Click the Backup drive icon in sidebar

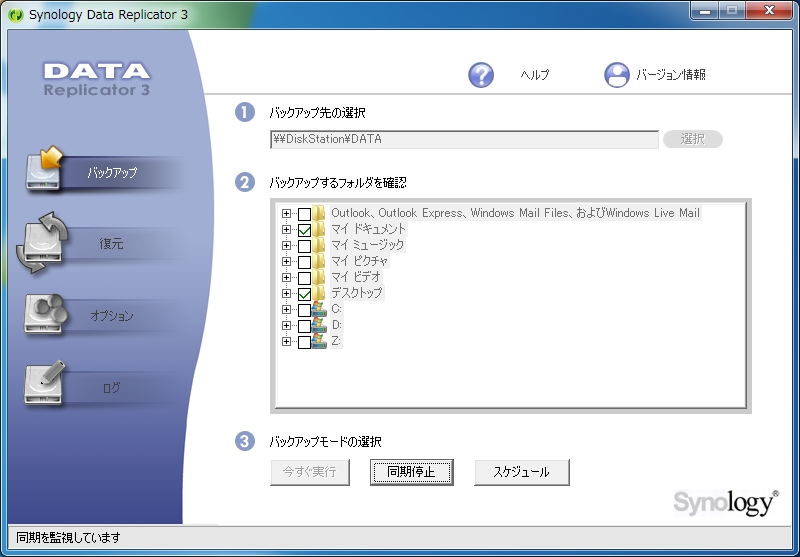44,169
